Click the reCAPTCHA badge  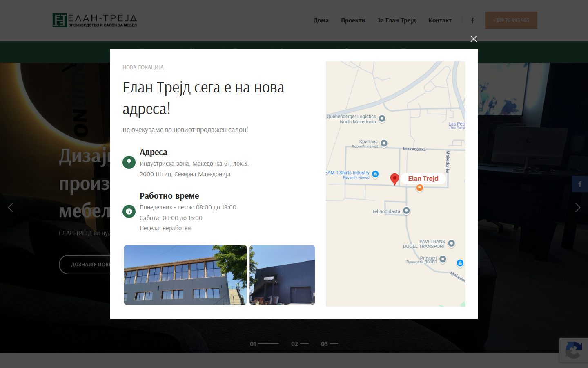(574, 350)
